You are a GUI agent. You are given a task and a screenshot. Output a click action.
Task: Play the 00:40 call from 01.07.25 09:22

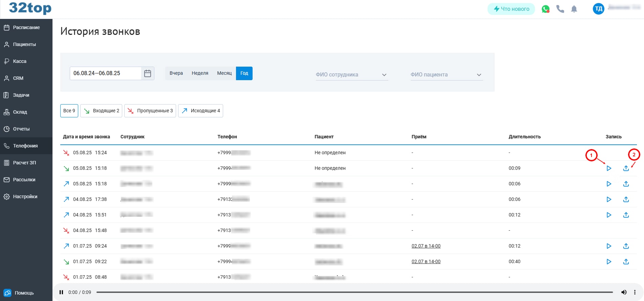(608, 261)
